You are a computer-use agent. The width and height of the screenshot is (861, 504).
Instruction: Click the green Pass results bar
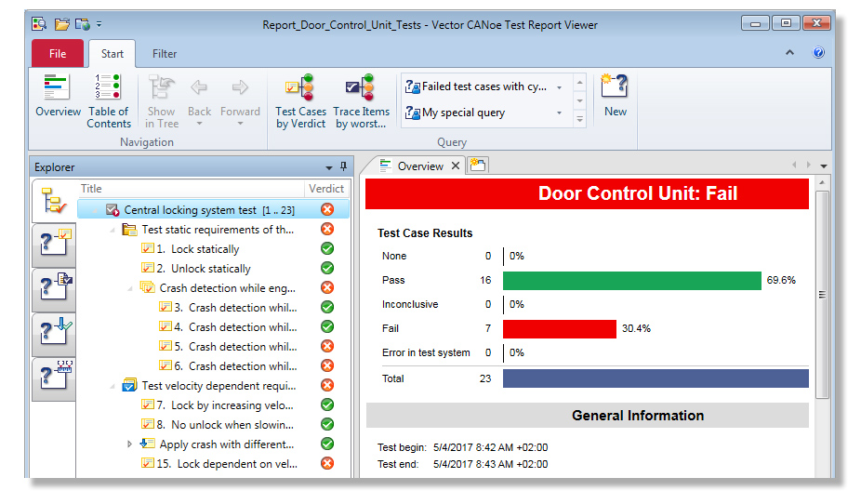632,281
